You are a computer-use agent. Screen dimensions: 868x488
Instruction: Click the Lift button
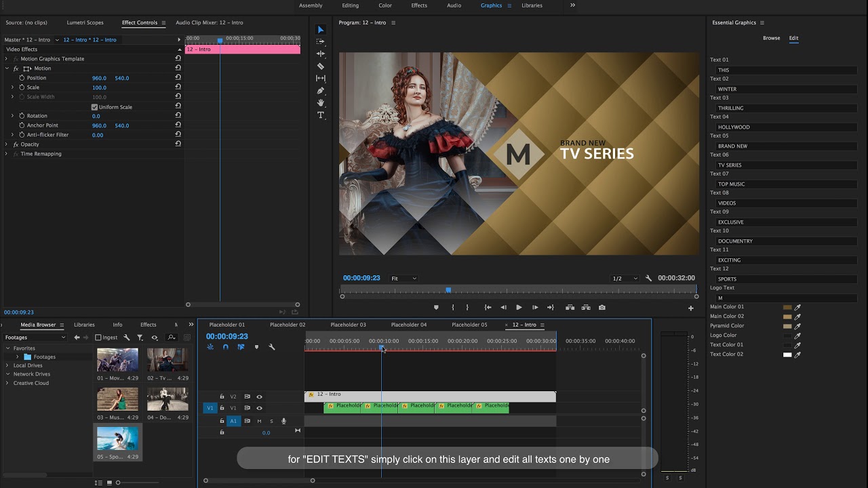point(570,308)
